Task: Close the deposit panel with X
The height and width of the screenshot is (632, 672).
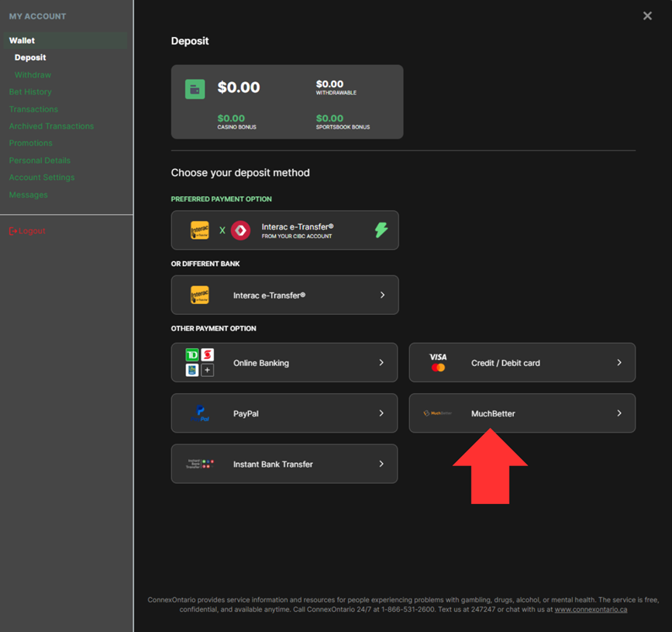Action: [647, 16]
